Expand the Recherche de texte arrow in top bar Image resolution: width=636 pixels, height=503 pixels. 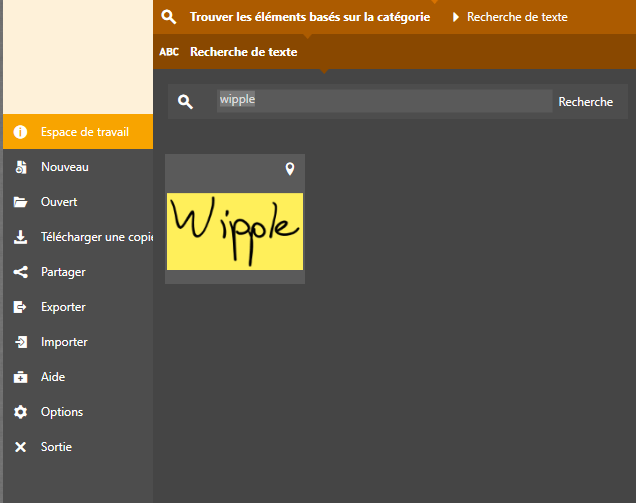click(x=456, y=17)
